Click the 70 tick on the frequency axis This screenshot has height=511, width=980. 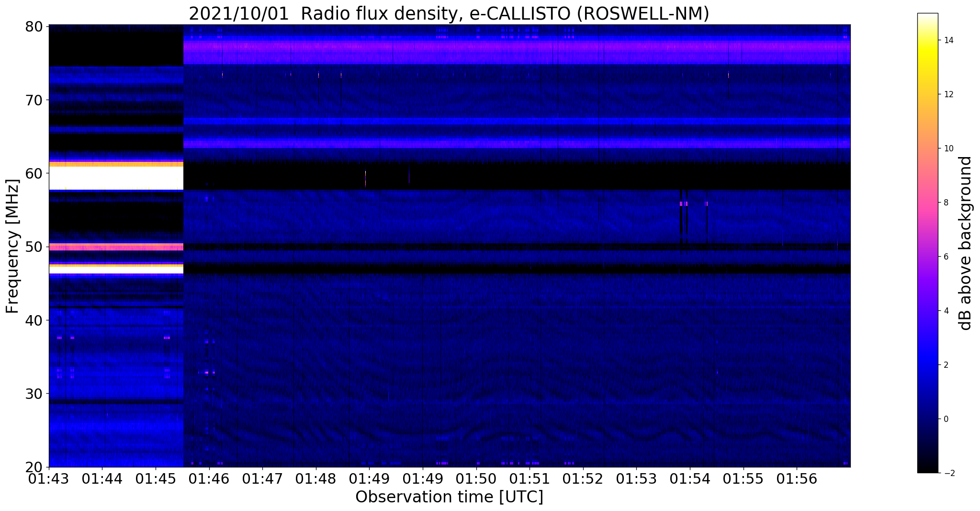[34, 100]
